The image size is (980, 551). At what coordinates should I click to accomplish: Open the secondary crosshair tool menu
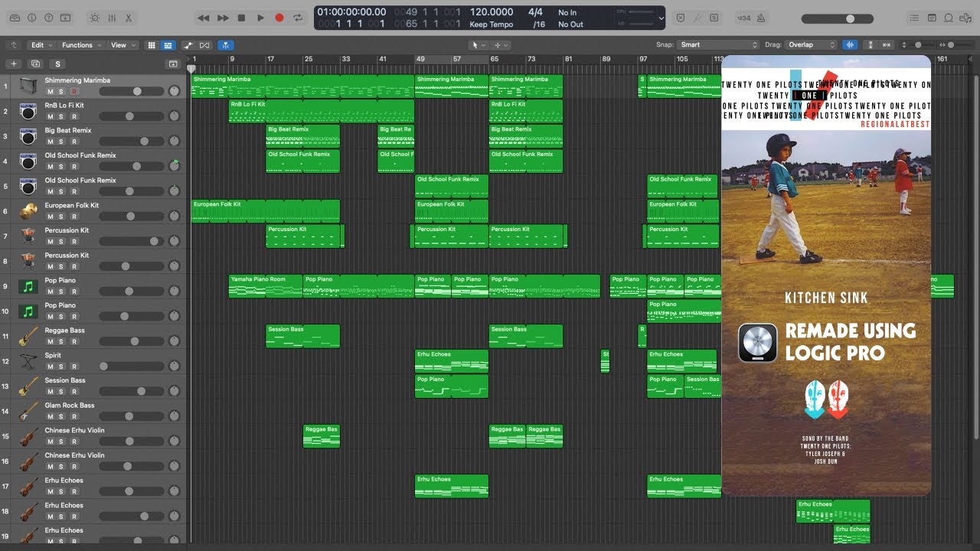click(501, 45)
